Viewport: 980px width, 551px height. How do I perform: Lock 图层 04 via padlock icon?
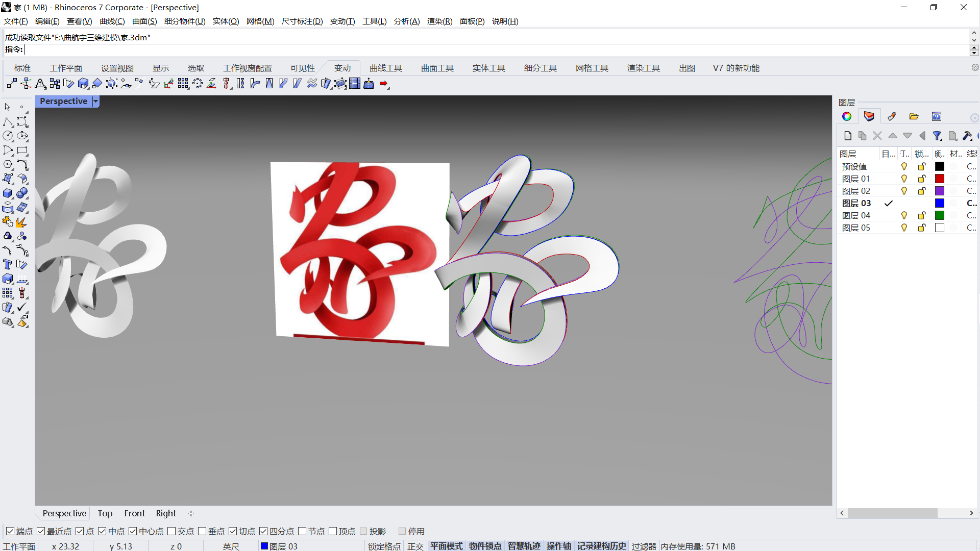click(922, 215)
